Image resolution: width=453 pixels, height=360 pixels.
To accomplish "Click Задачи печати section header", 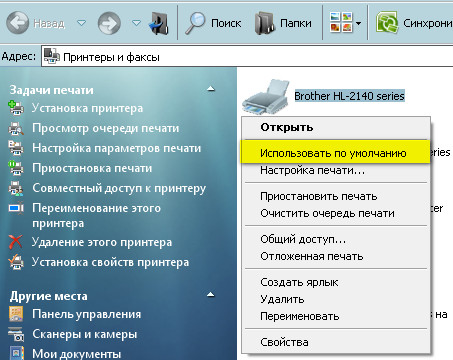I will 52,90.
